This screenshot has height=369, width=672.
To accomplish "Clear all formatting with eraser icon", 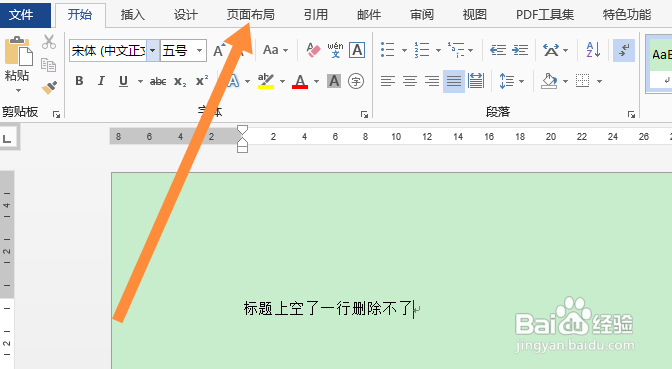I will pyautogui.click(x=314, y=51).
